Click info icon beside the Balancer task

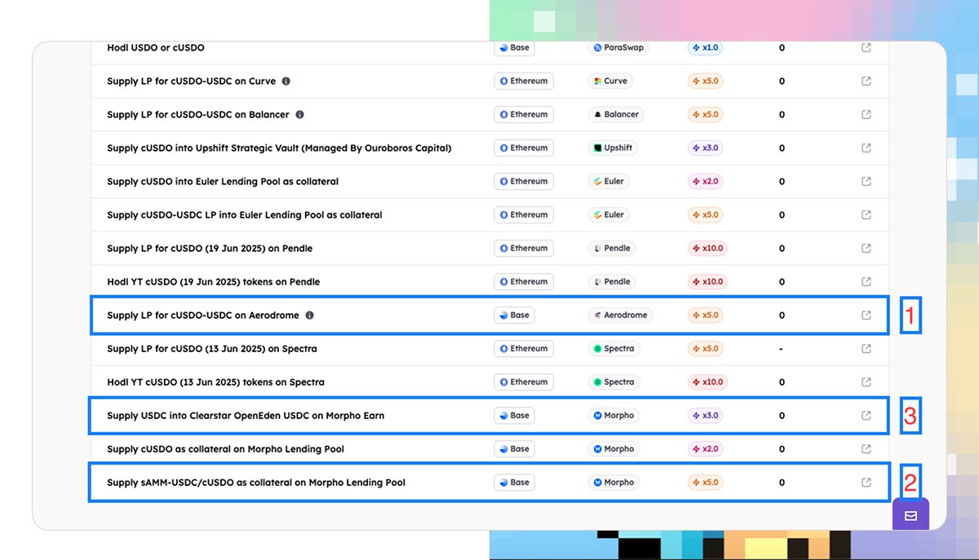click(299, 114)
